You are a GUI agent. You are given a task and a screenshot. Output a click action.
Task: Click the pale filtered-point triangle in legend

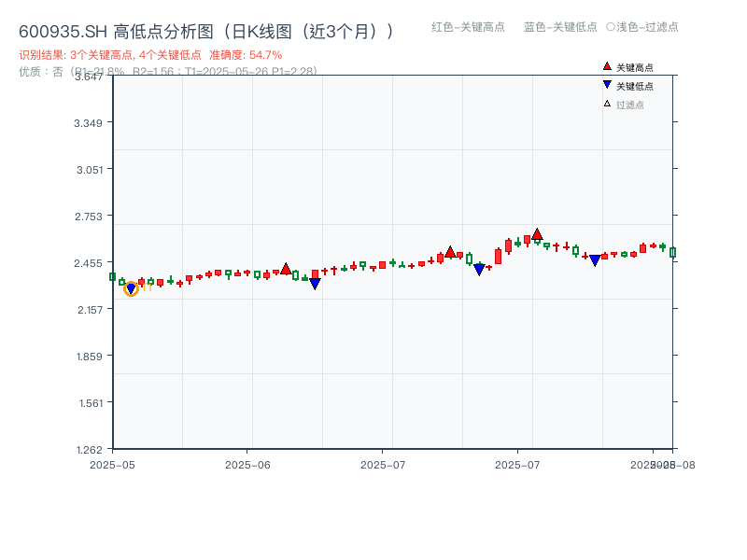[607, 104]
